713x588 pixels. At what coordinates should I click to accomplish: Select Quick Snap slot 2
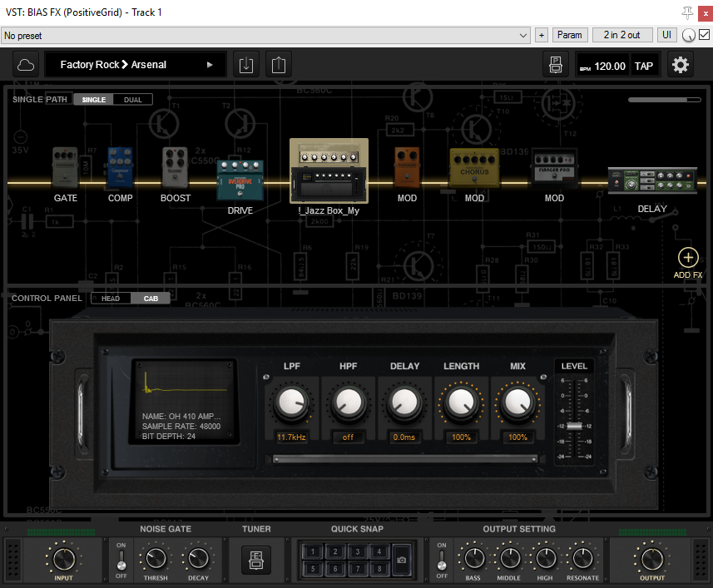point(335,551)
